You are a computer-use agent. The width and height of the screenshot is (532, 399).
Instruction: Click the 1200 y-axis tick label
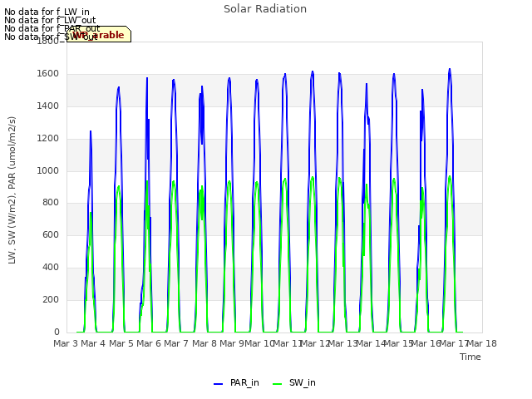coord(48,139)
